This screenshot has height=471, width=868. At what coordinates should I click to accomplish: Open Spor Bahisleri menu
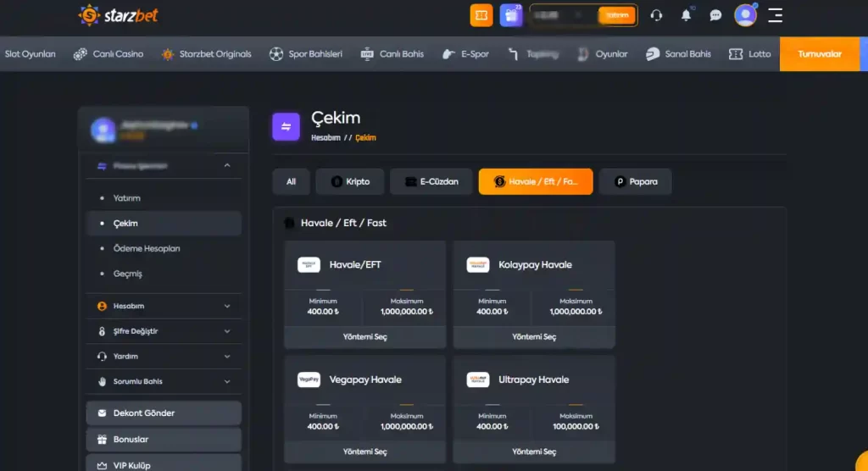click(x=305, y=53)
